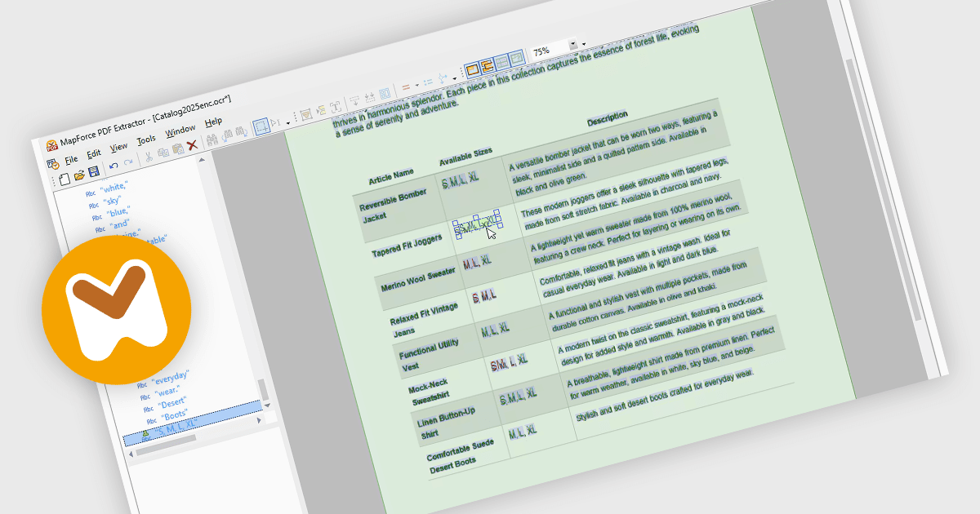The width and height of the screenshot is (980, 514).
Task: Select the "blue," tree item
Action: (118, 213)
